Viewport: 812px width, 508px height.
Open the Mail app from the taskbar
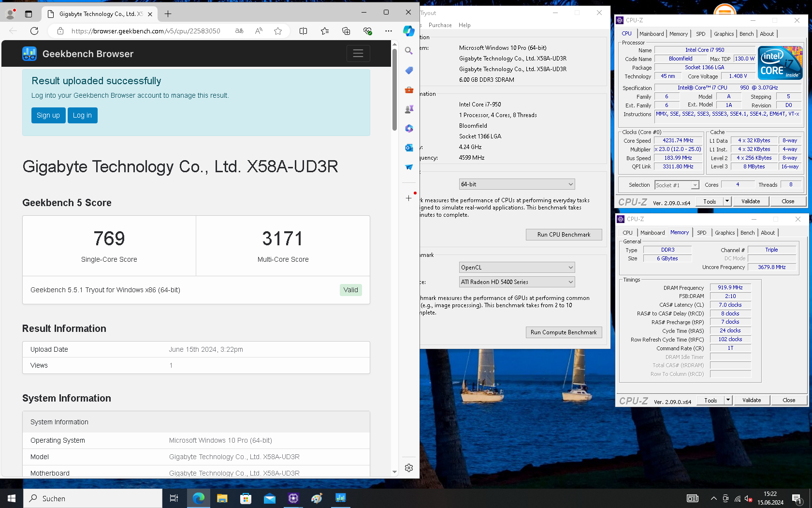coord(269,498)
